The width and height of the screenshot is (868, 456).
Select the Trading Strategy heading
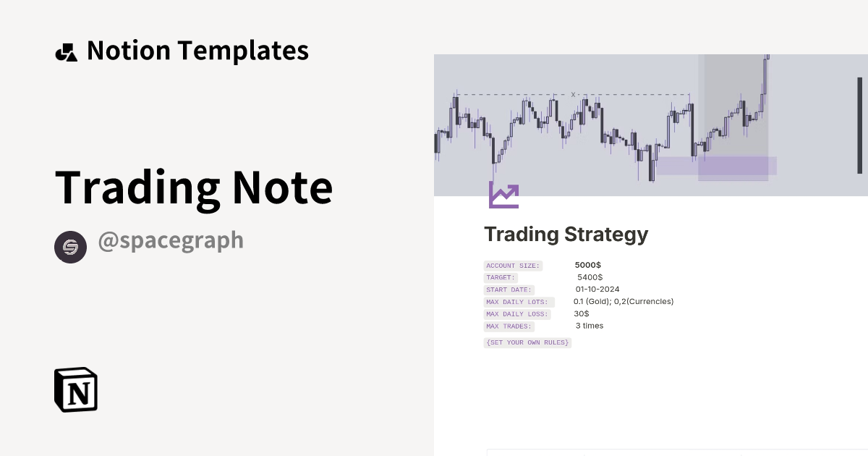(x=566, y=234)
